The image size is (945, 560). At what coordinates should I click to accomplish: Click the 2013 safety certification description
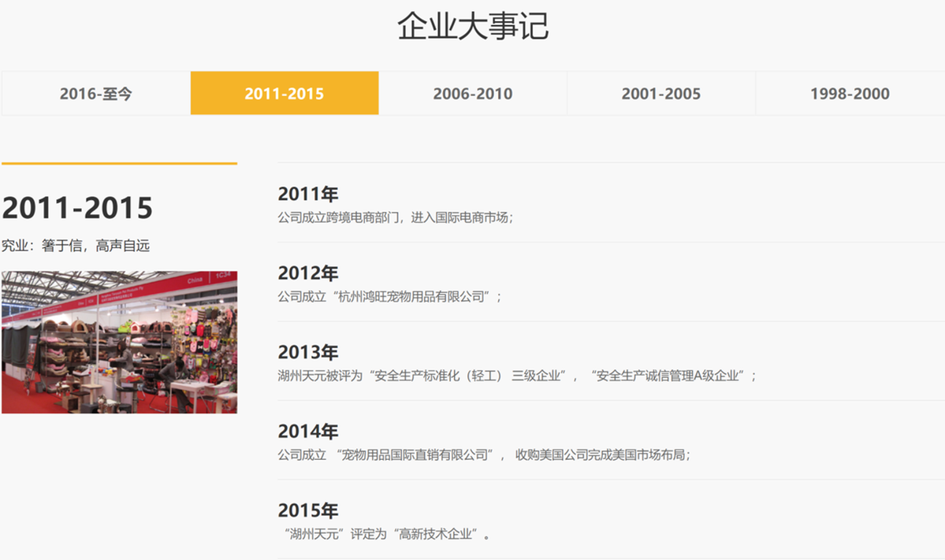pos(516,376)
